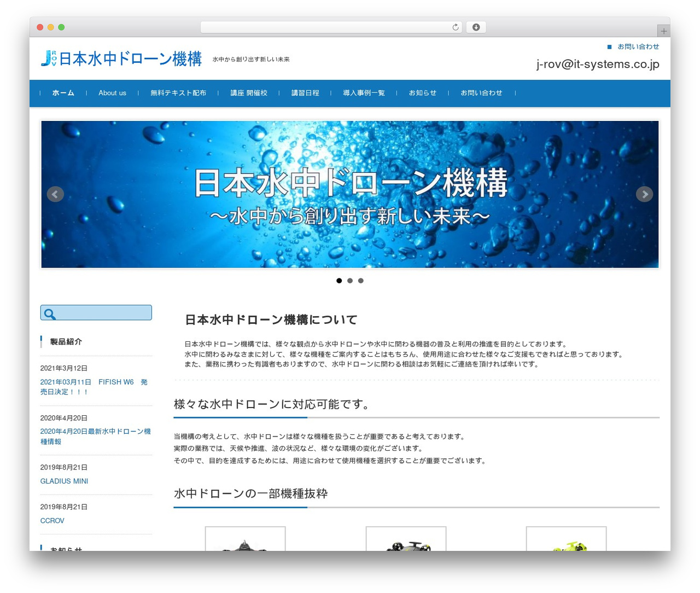Viewport: 700px width, 593px height.
Task: Open the CCROV link
Action: (52, 521)
